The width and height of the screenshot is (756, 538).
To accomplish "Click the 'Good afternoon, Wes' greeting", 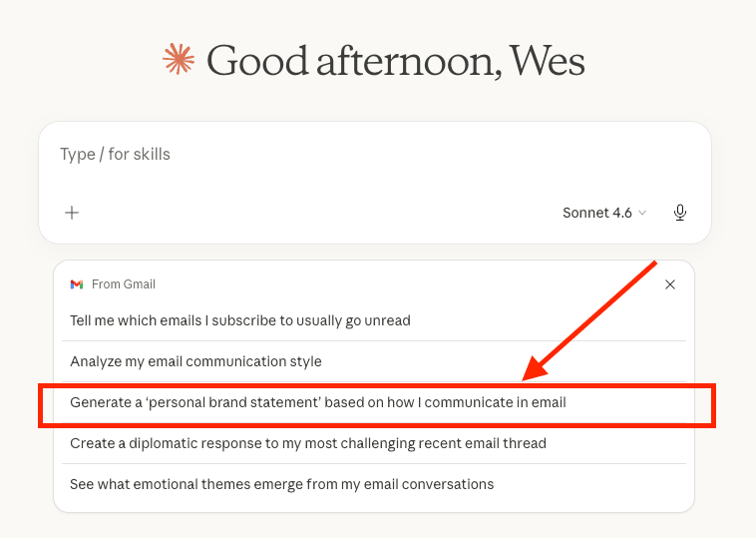I will tap(395, 62).
